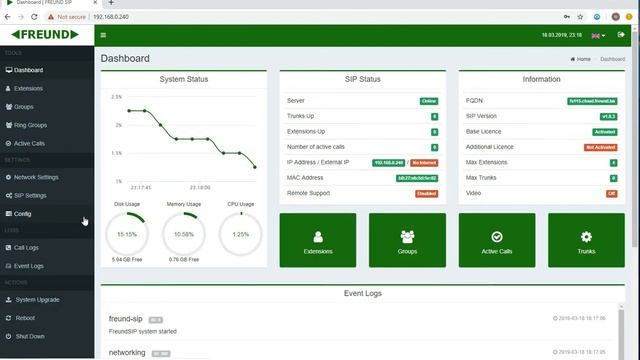The image size is (640, 360).
Task: Click the SIP Settings gears icon
Action: click(x=9, y=196)
